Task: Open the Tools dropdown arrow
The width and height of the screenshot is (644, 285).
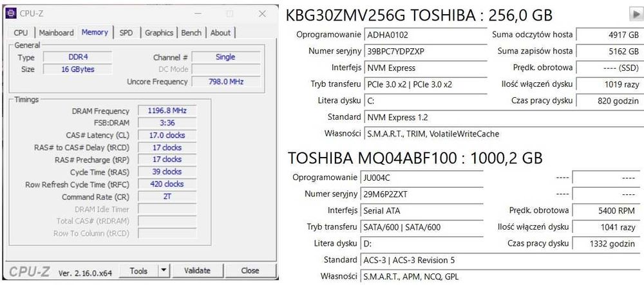Action: tap(164, 271)
